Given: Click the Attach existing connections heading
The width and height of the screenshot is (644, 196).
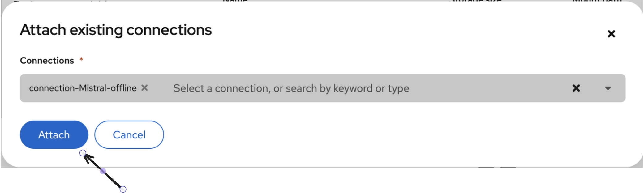Looking at the screenshot, I should pyautogui.click(x=116, y=30).
